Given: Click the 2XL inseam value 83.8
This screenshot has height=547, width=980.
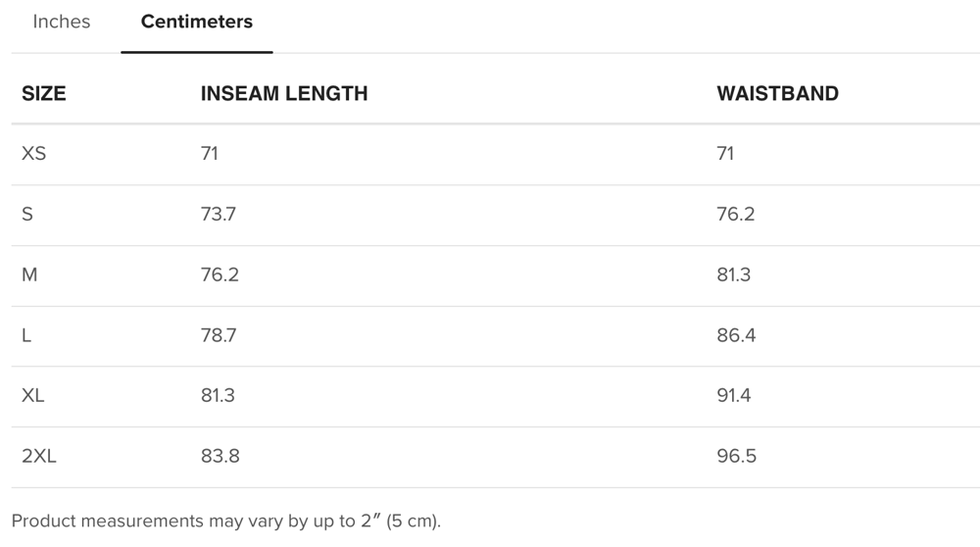Looking at the screenshot, I should click(x=220, y=457).
